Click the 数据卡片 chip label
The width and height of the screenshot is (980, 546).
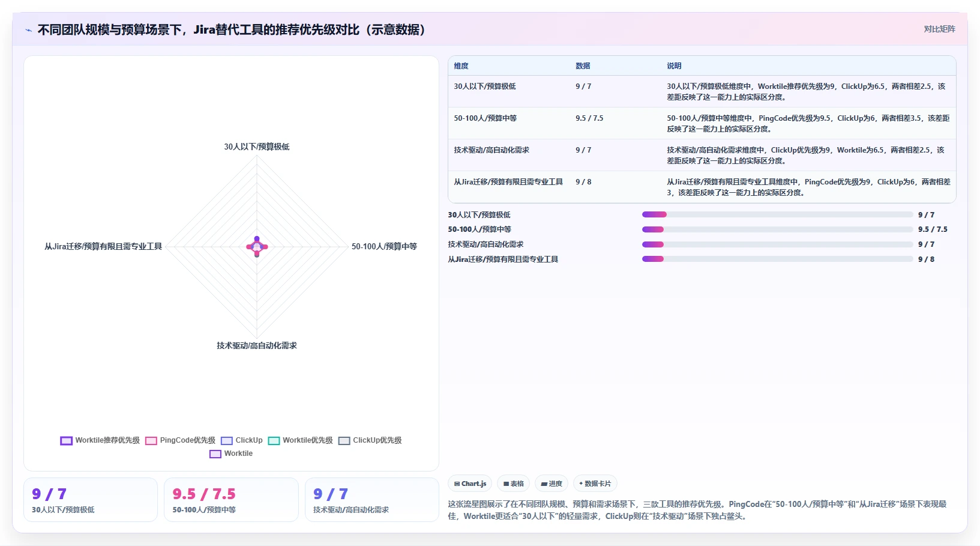[x=598, y=484]
